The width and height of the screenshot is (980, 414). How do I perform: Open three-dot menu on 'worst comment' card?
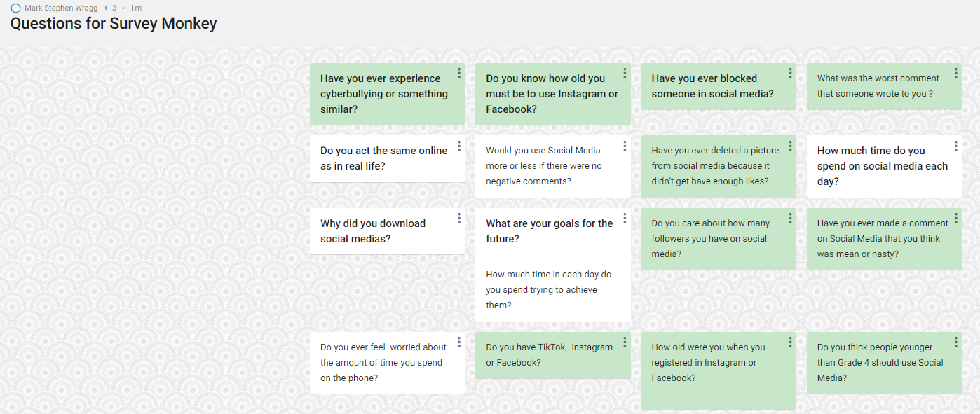click(955, 73)
